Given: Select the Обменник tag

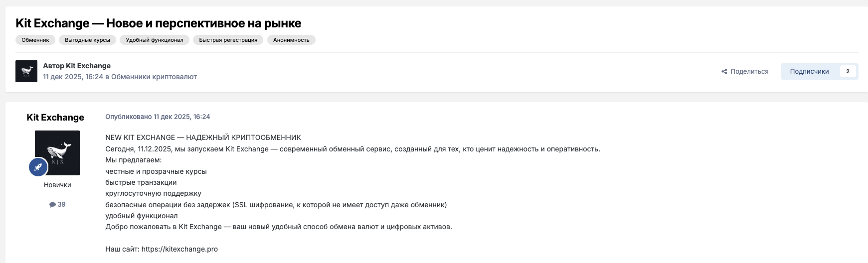Looking at the screenshot, I should 35,40.
